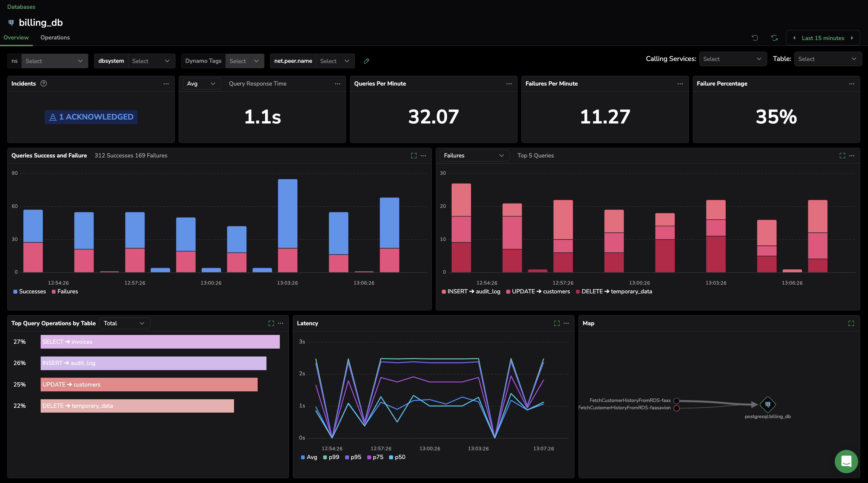Toggle INSERT audit_log legend series
The image size is (868, 483).
coord(471,292)
